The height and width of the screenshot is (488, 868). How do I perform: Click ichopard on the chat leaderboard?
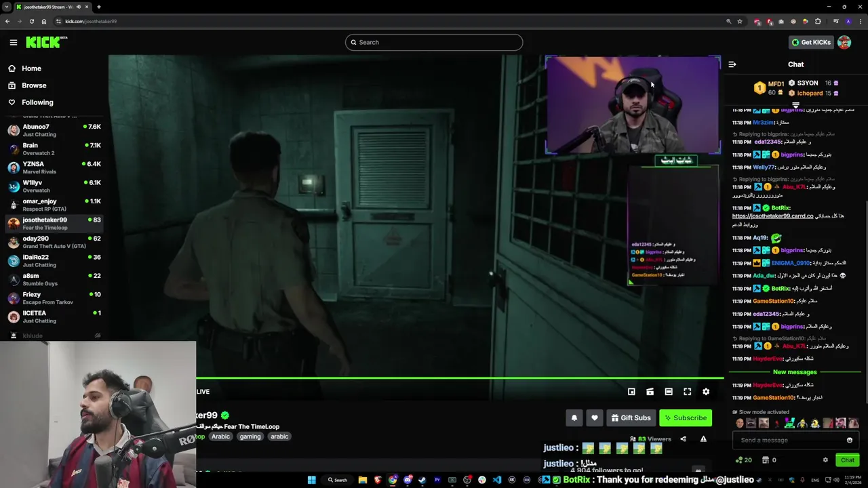tap(810, 94)
